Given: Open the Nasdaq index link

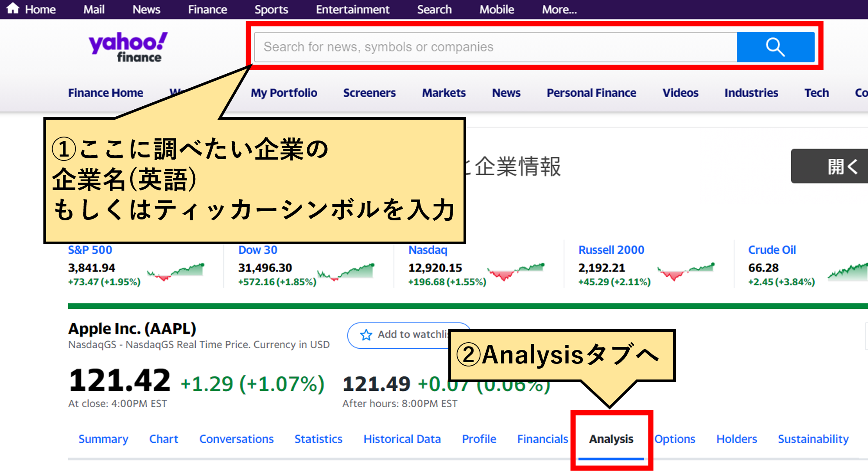Looking at the screenshot, I should coord(428,250).
